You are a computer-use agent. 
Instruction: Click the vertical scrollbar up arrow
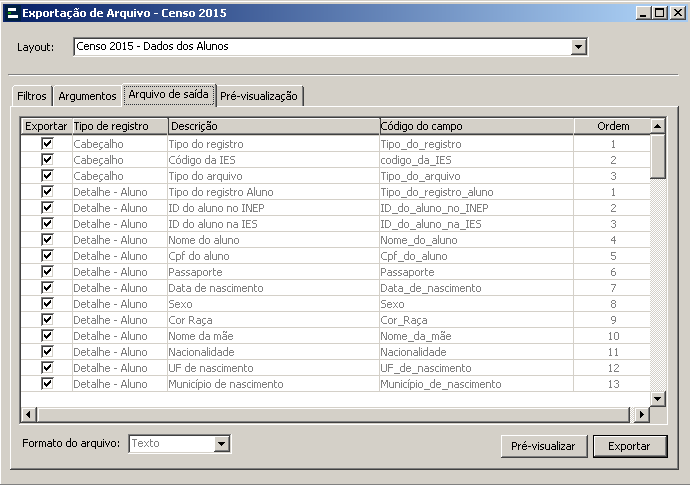(x=658, y=126)
